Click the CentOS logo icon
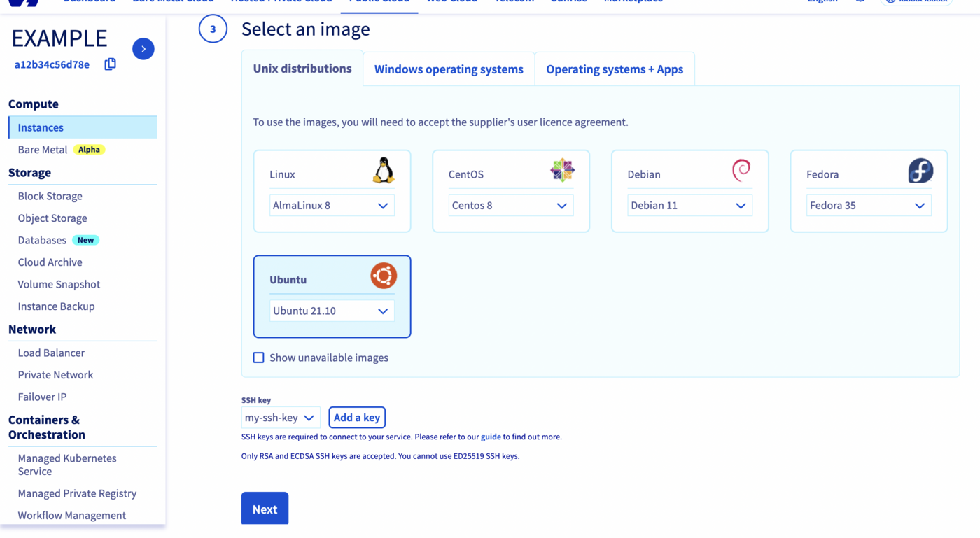 [562, 170]
